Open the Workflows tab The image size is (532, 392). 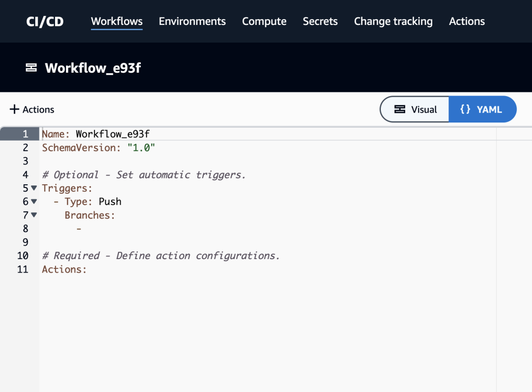(117, 21)
